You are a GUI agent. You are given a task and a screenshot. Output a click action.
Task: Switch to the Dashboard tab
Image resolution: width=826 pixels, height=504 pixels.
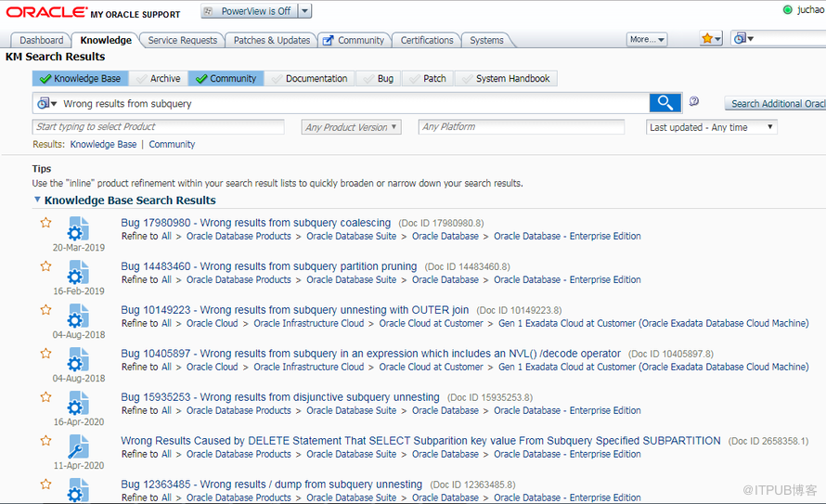[41, 40]
